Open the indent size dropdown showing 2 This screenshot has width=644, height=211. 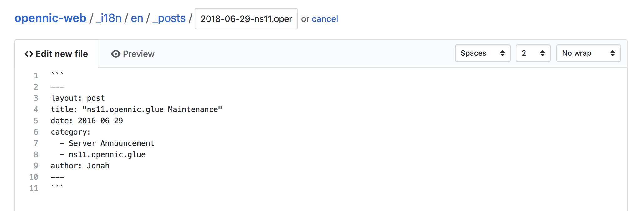point(533,53)
